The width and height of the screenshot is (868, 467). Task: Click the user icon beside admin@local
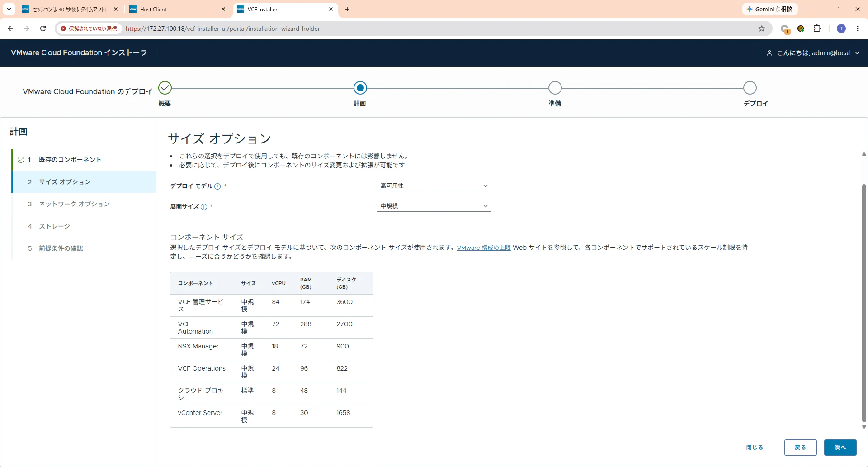coord(769,53)
